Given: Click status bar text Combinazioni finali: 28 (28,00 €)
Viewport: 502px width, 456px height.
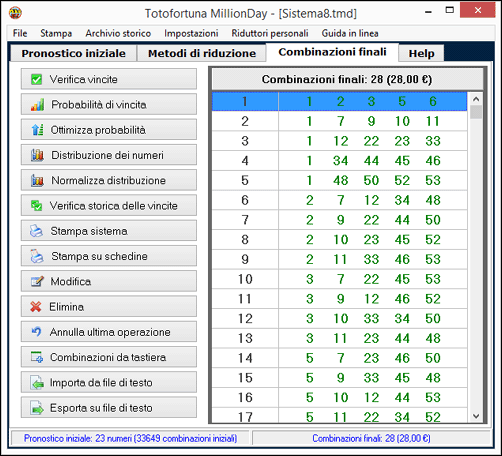Looking at the screenshot, I should pyautogui.click(x=371, y=438).
